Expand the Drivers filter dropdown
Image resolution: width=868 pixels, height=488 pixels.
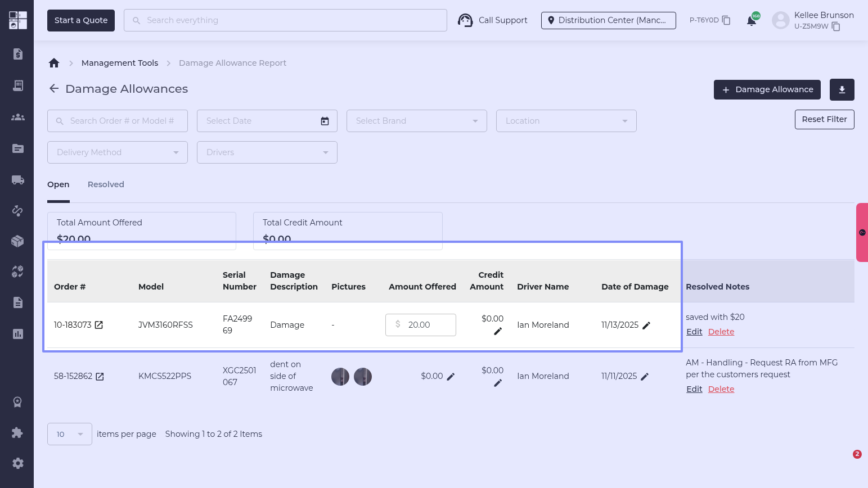point(267,152)
